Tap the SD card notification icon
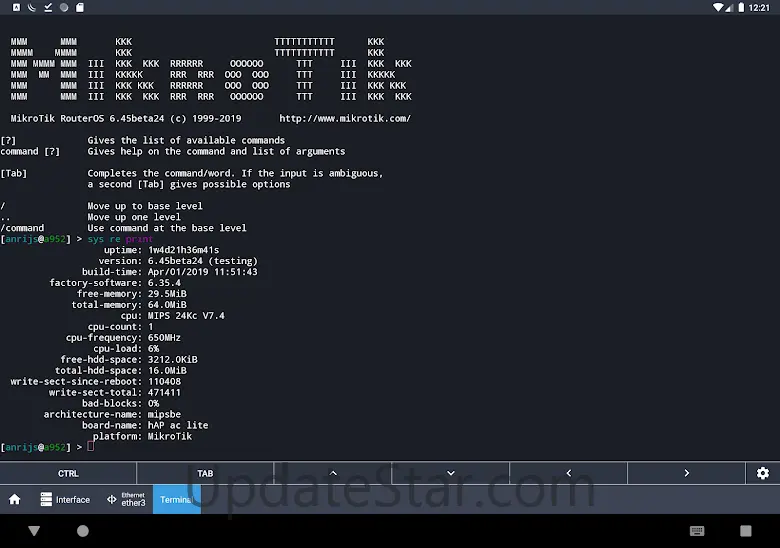The image size is (780, 548). [80, 7]
